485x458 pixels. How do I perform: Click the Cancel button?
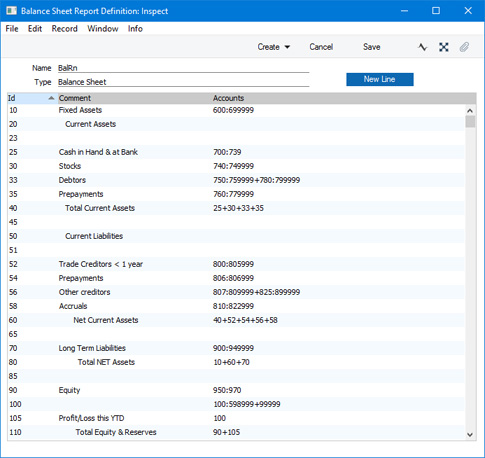tap(321, 47)
